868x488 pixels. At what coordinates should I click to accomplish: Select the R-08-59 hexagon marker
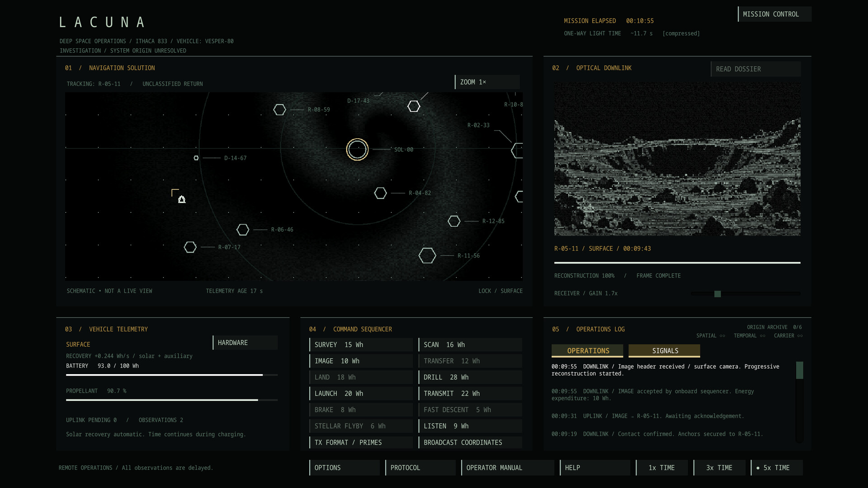tap(279, 110)
